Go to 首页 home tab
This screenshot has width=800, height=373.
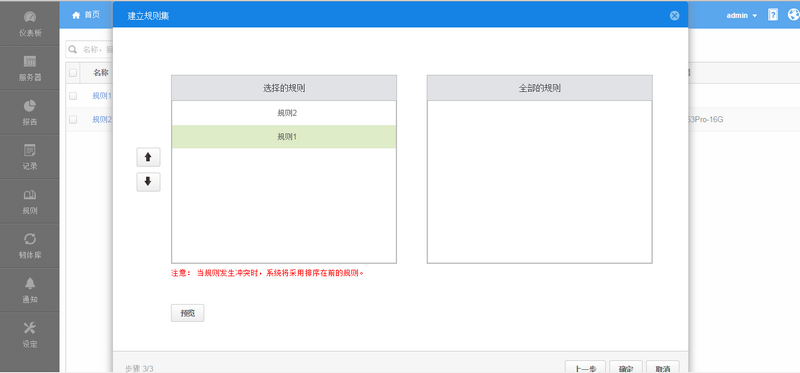[86, 15]
